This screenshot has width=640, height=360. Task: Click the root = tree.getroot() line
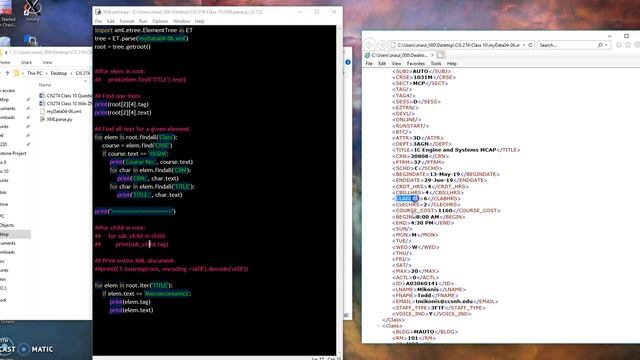(x=122, y=47)
